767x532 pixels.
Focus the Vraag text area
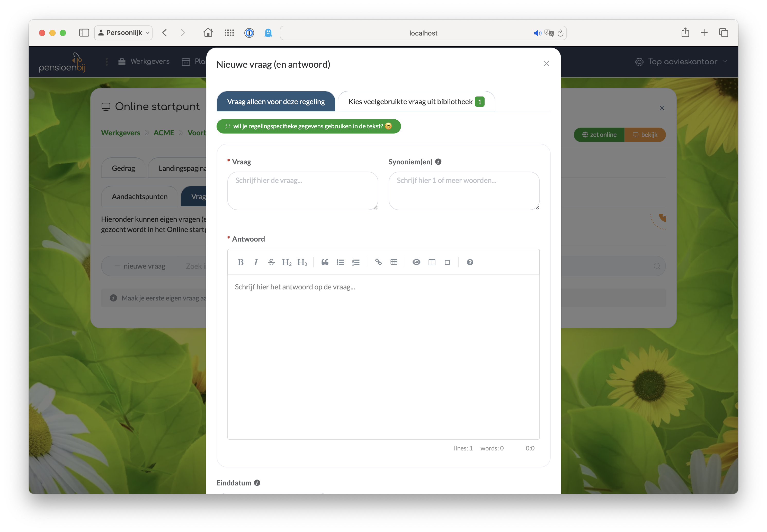tap(302, 191)
